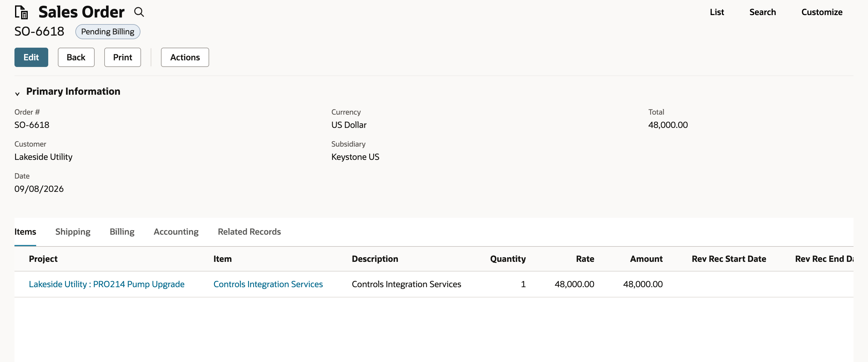Collapse the Primary Information section
The height and width of the screenshot is (362, 868).
pos(17,94)
